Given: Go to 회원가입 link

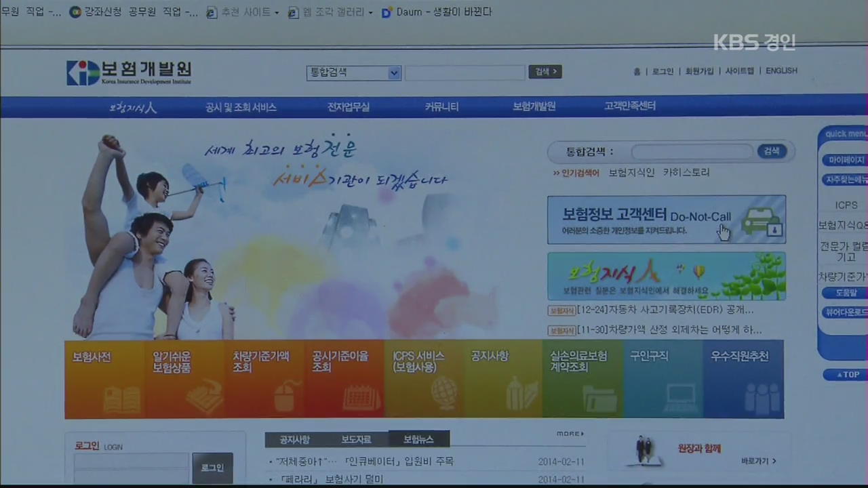Looking at the screenshot, I should click(699, 71).
